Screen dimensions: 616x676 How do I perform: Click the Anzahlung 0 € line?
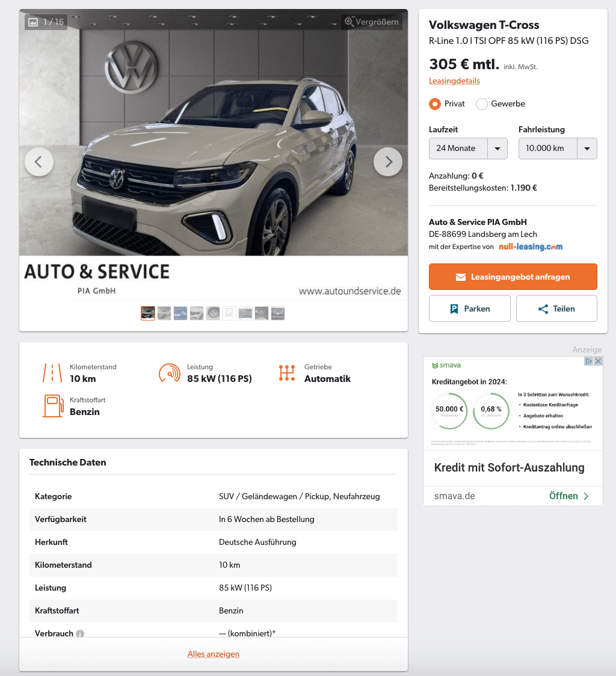[456, 176]
